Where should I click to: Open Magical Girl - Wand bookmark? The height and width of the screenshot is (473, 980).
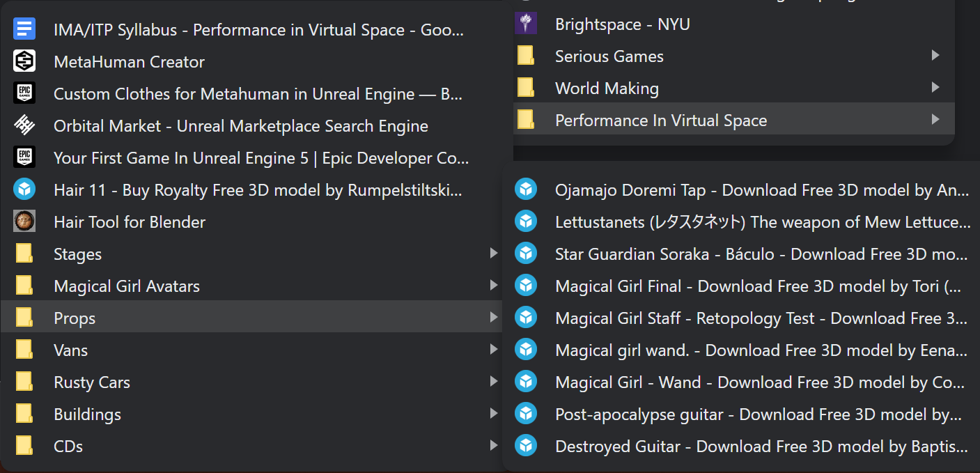click(741, 382)
